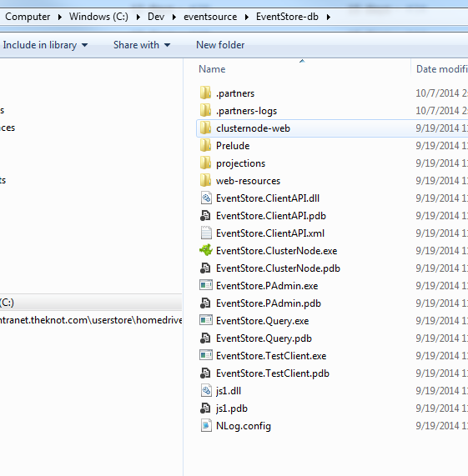This screenshot has height=476, width=468.
Task: Click the clusternode-web folder icon
Action: click(205, 128)
